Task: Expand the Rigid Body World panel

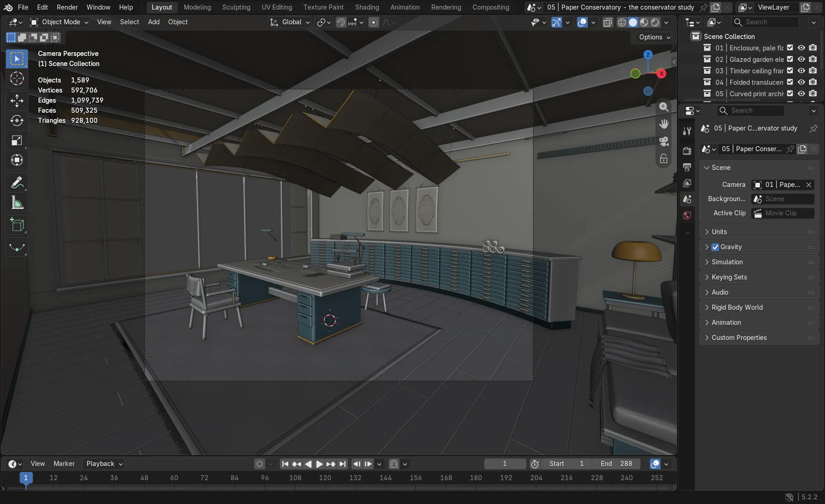Action: 759,307
